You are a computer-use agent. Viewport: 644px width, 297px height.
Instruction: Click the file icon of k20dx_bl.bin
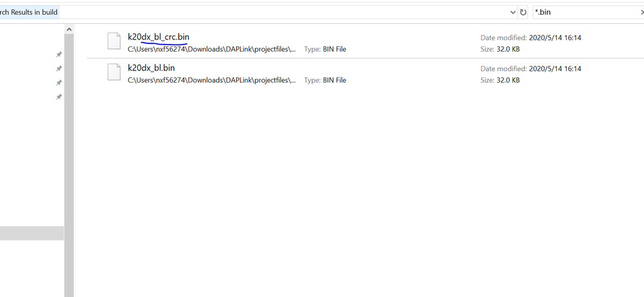click(114, 72)
